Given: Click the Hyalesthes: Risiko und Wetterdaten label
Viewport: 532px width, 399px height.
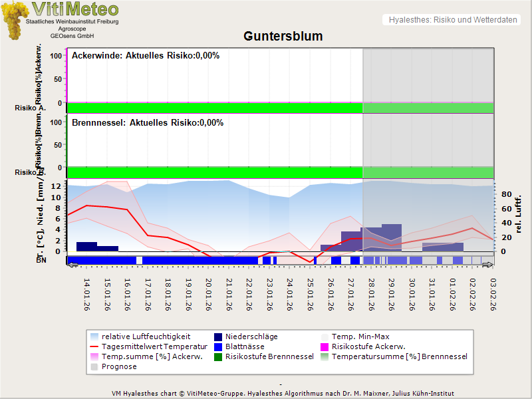Looking at the screenshot, I should click(x=452, y=20).
